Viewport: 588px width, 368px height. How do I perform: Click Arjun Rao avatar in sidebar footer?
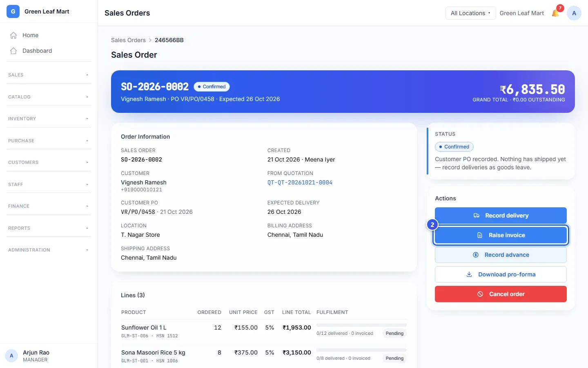pos(11,356)
